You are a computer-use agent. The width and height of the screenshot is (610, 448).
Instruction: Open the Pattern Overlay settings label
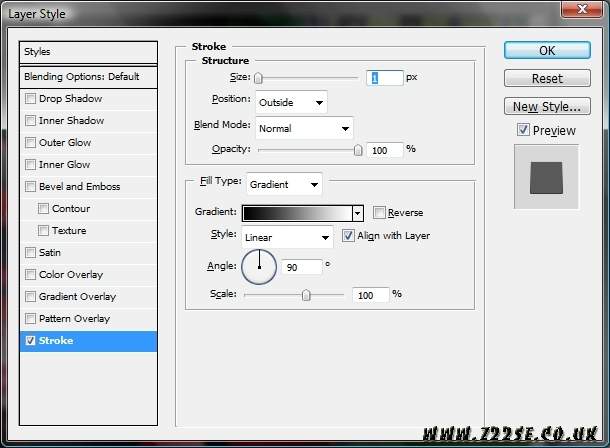(x=75, y=319)
